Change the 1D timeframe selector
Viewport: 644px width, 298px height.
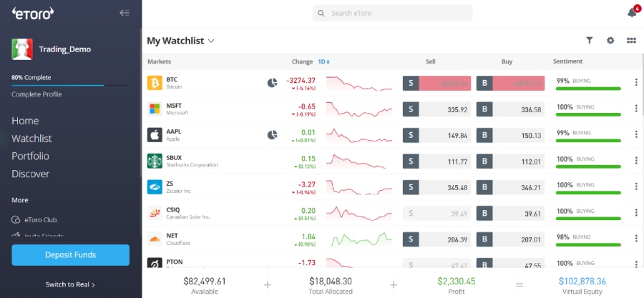point(323,61)
